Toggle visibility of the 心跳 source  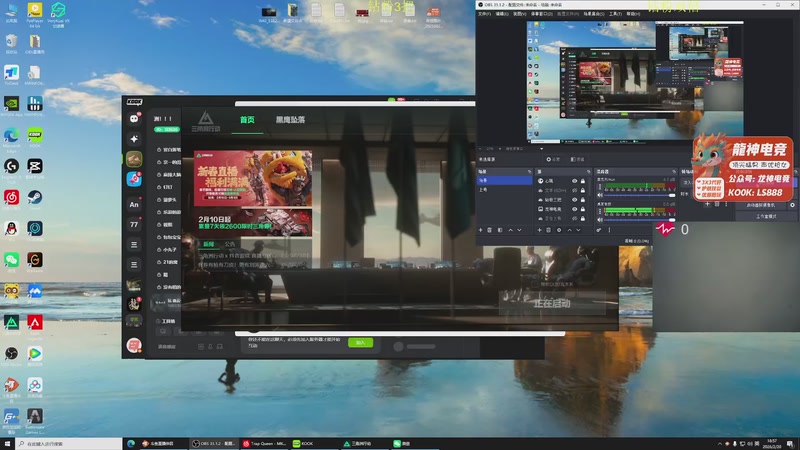(574, 181)
